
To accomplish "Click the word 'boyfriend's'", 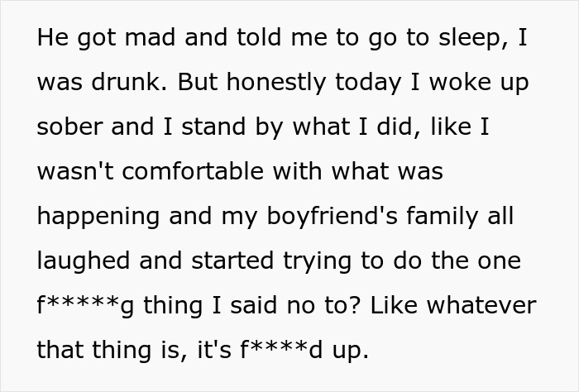I will 332,217.
